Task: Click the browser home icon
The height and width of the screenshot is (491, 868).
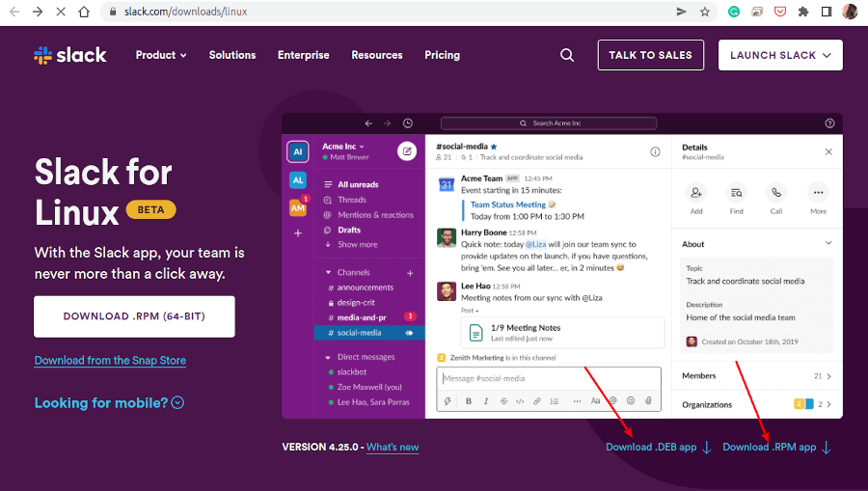Action: pyautogui.click(x=85, y=12)
